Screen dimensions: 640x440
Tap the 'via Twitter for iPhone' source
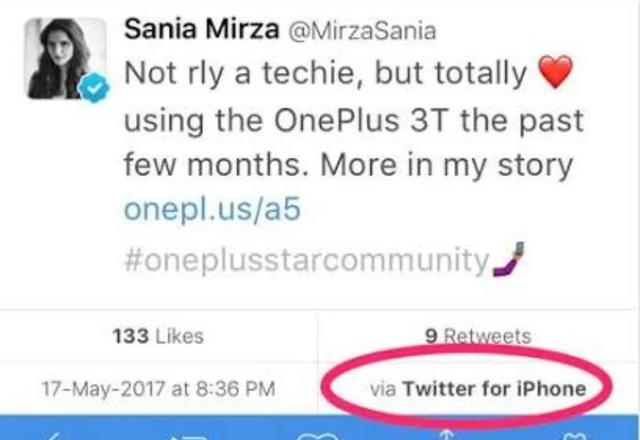pyautogui.click(x=477, y=388)
